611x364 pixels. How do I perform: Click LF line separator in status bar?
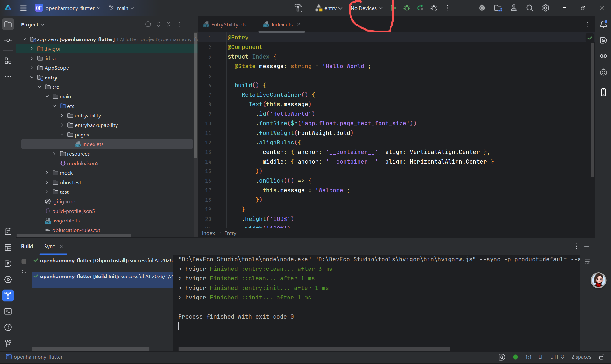coord(541,357)
